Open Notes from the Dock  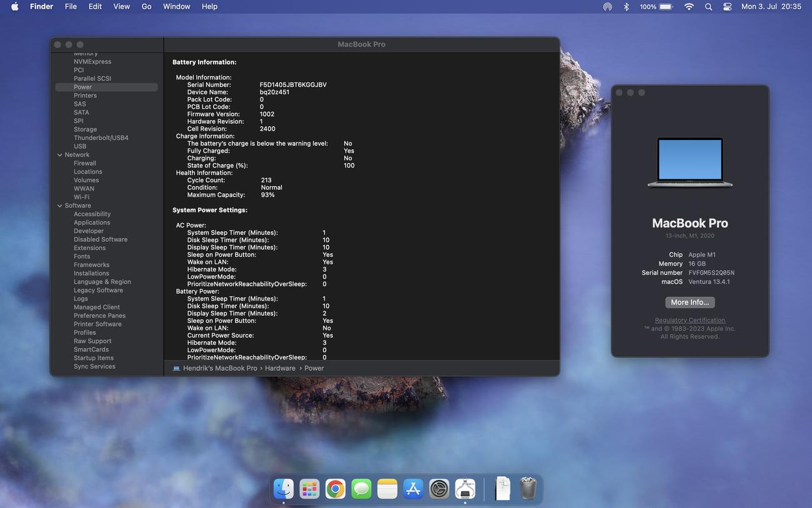(x=387, y=489)
